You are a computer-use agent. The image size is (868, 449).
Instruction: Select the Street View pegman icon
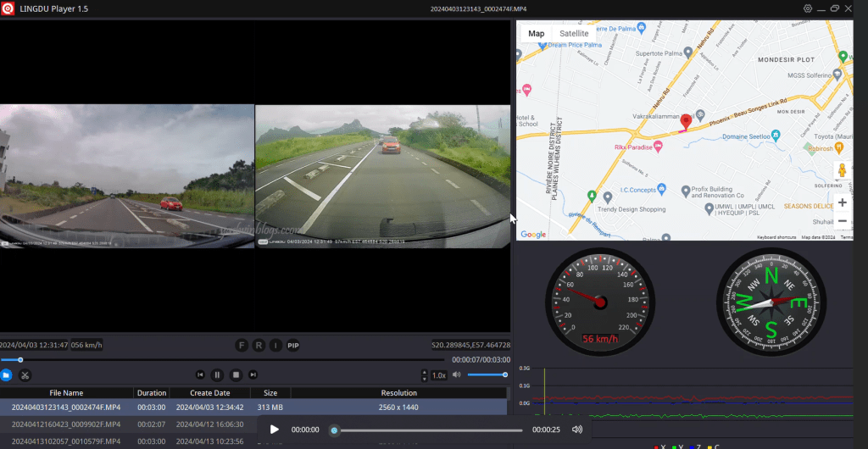842,169
